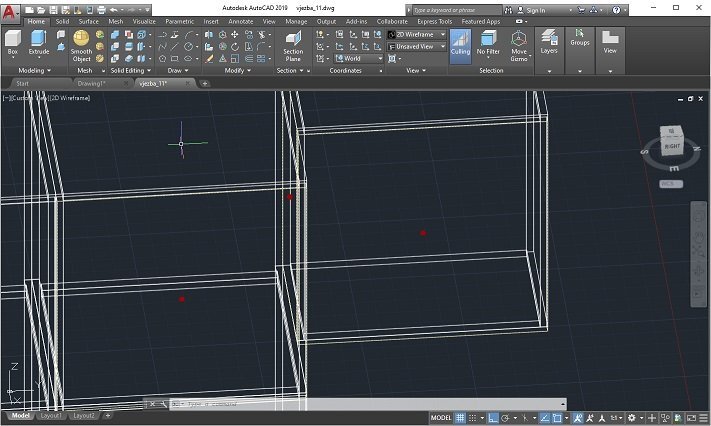
Task: Click the RIGHT face of ViewCube
Action: pyautogui.click(x=672, y=146)
